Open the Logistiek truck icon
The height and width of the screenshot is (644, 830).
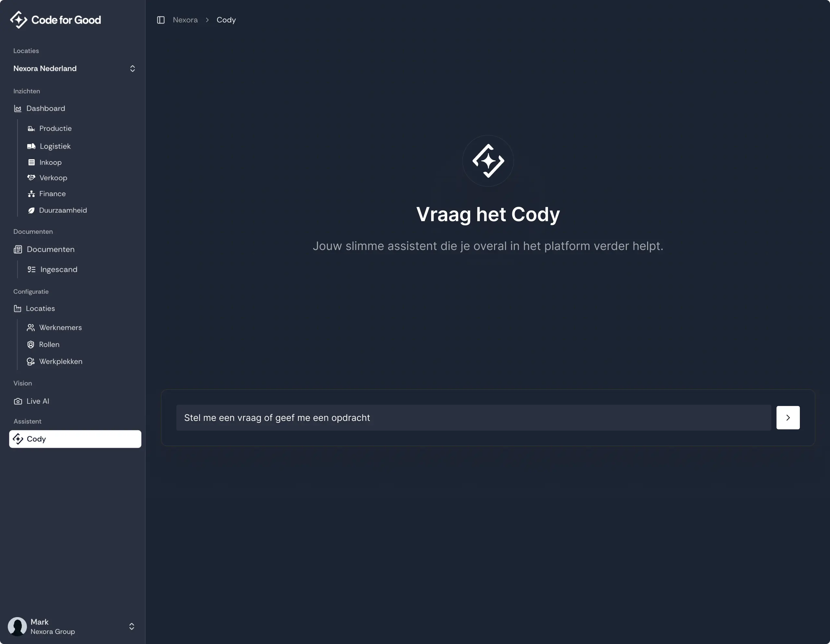coord(31,146)
